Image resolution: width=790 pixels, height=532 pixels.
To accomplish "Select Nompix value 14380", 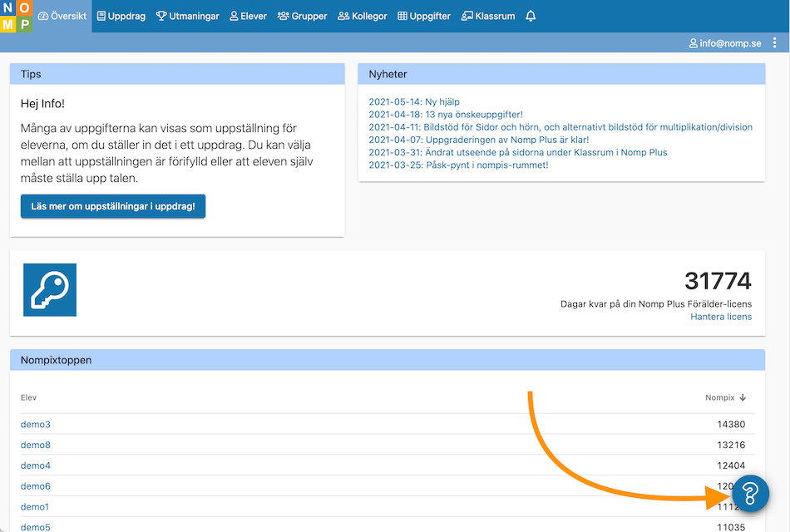I will pos(731,424).
